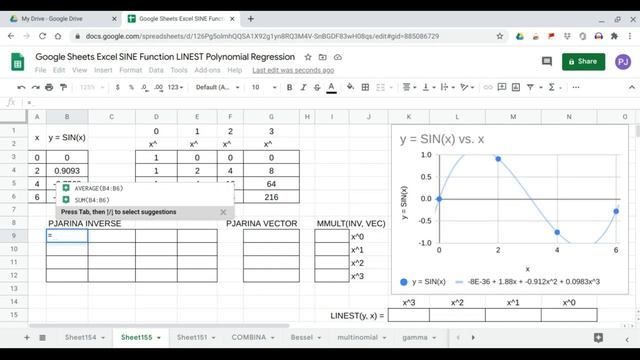The width and height of the screenshot is (640, 360).
Task: Hide the menus with the up caret
Action: click(632, 87)
